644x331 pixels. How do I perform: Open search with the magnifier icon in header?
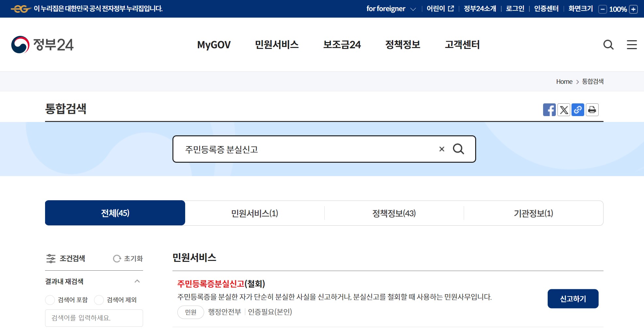click(x=608, y=45)
